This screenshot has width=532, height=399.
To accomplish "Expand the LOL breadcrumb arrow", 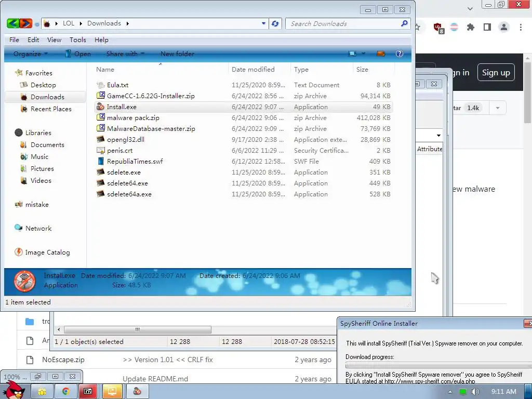I will point(81,23).
